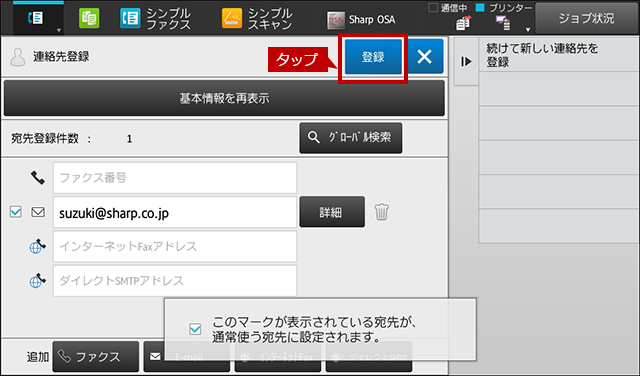Tap the contact person silhouette icon
This screenshot has width=640, height=376.
18,57
